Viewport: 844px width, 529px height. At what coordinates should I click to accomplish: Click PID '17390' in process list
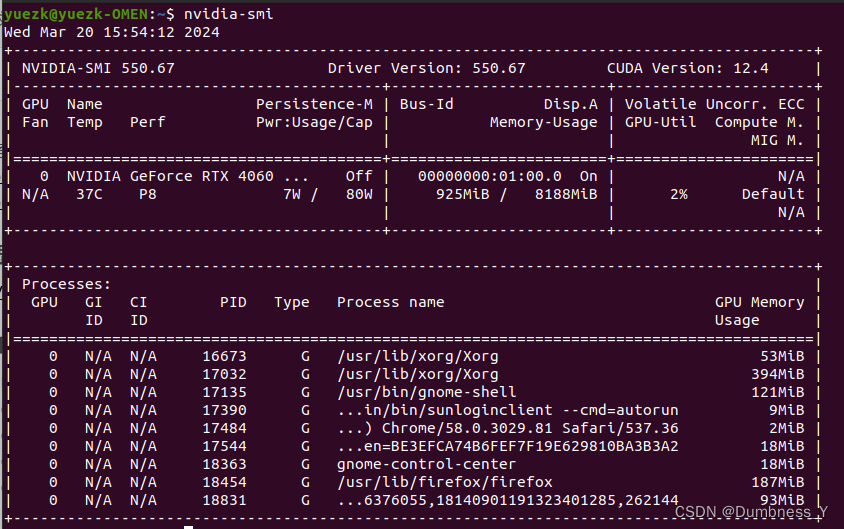224,410
